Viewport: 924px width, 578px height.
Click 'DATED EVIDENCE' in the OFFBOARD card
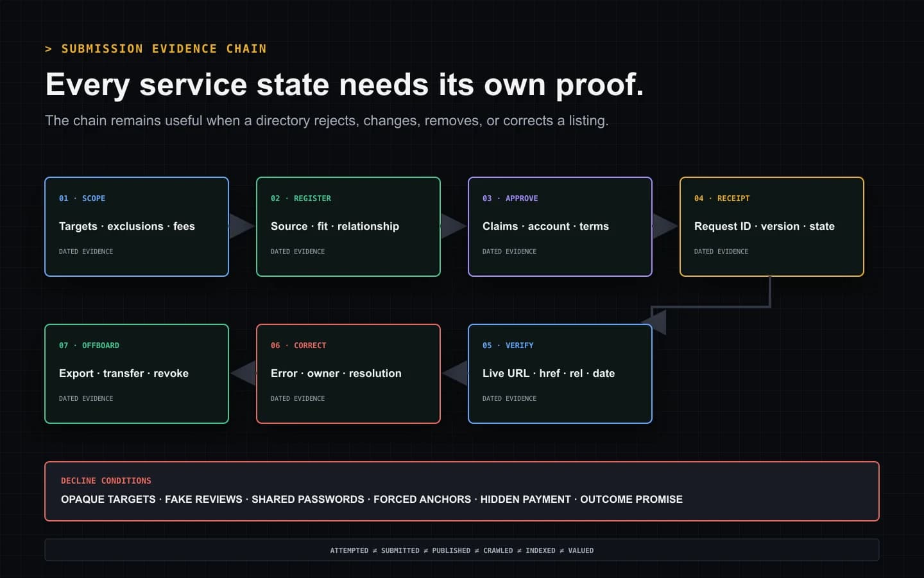coord(86,399)
